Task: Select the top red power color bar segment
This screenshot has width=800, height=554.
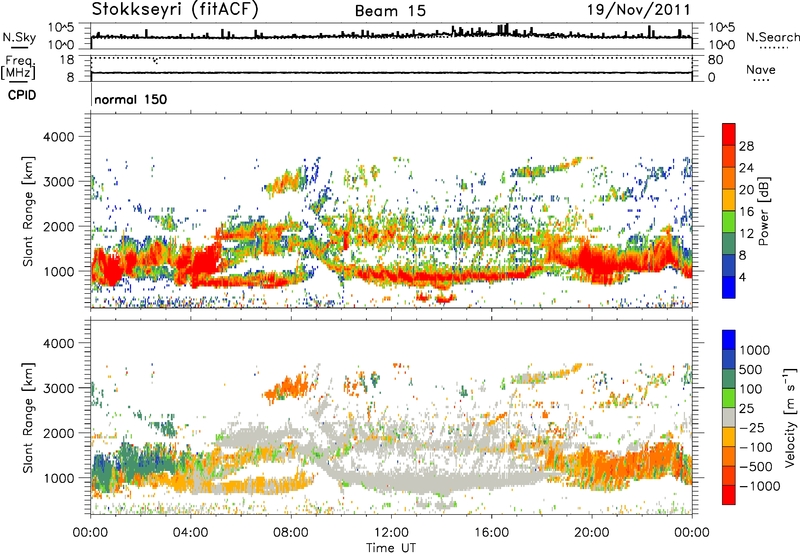Action: (729, 134)
